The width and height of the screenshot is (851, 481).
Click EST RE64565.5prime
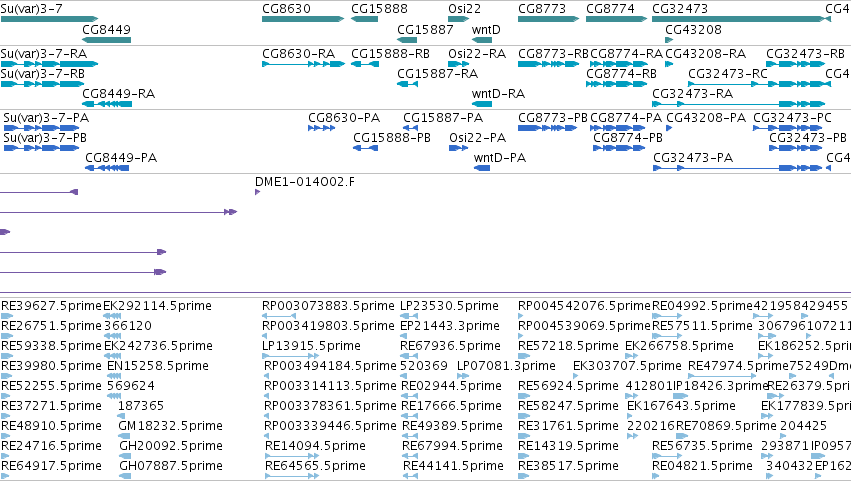[x=315, y=466]
